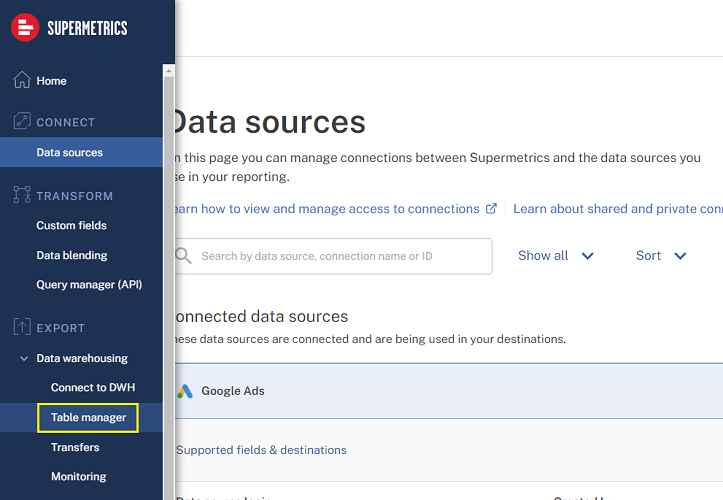The image size is (723, 500).
Task: Click the EXPORT section icon
Action: click(x=22, y=327)
